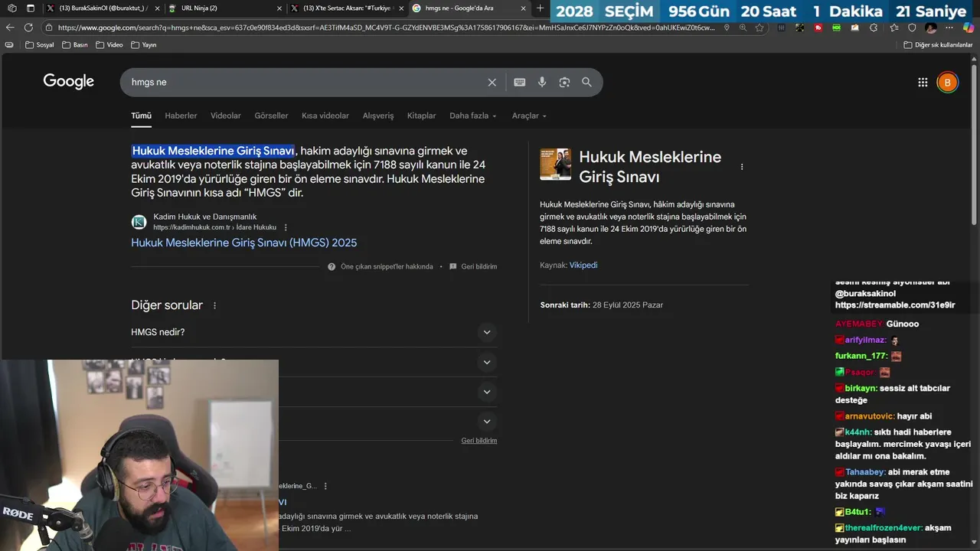Start voice search with microphone icon
The height and width of the screenshot is (551, 980).
coord(542,83)
